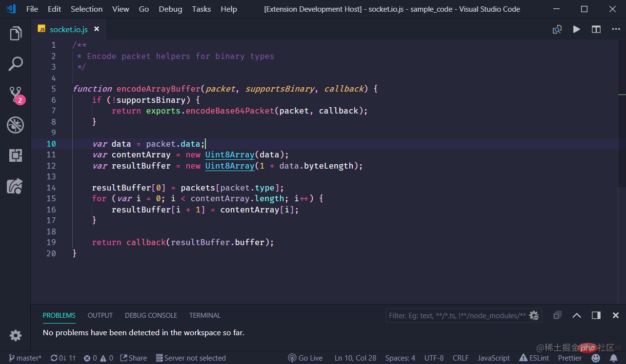Open the View menu

(x=121, y=9)
